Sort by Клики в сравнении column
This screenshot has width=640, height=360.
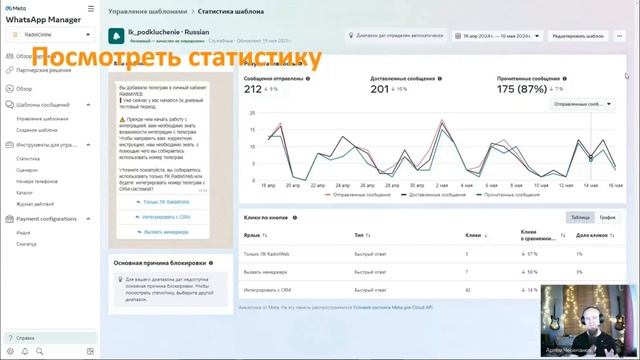pyautogui.click(x=543, y=235)
